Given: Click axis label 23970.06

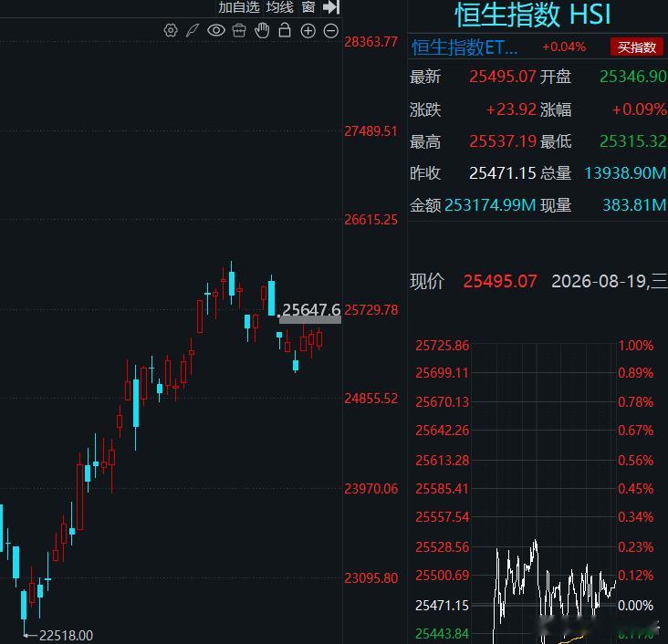Looking at the screenshot, I should click(371, 489).
